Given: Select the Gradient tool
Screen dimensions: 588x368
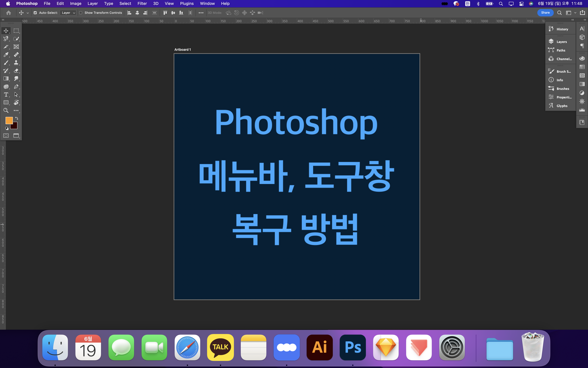Looking at the screenshot, I should pos(6,79).
